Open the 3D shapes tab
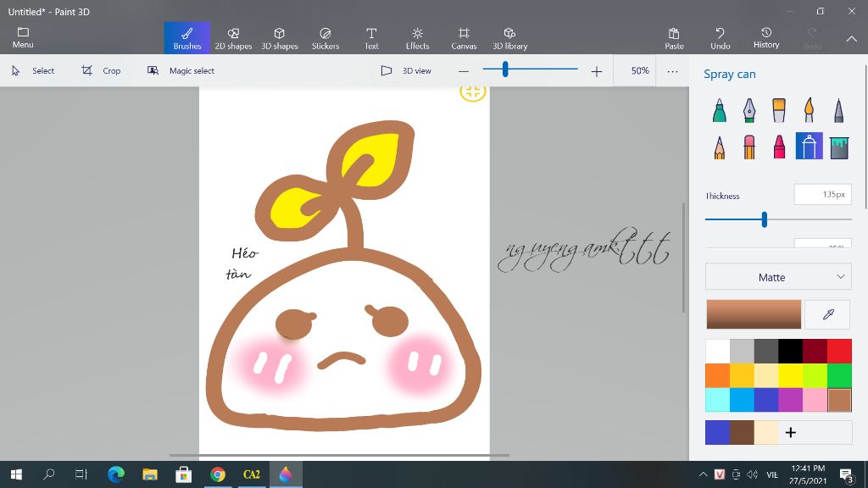The image size is (868, 488). click(280, 37)
